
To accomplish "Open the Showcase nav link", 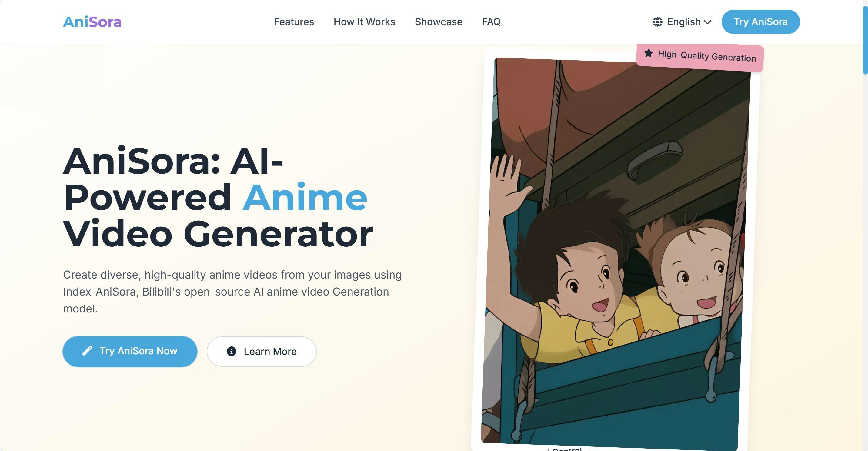I will (x=438, y=22).
